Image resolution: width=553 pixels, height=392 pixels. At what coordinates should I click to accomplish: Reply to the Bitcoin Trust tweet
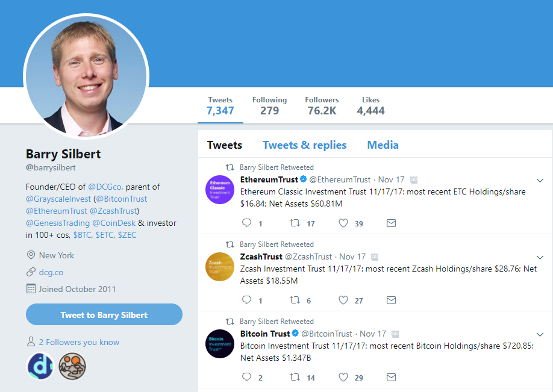[x=246, y=377]
